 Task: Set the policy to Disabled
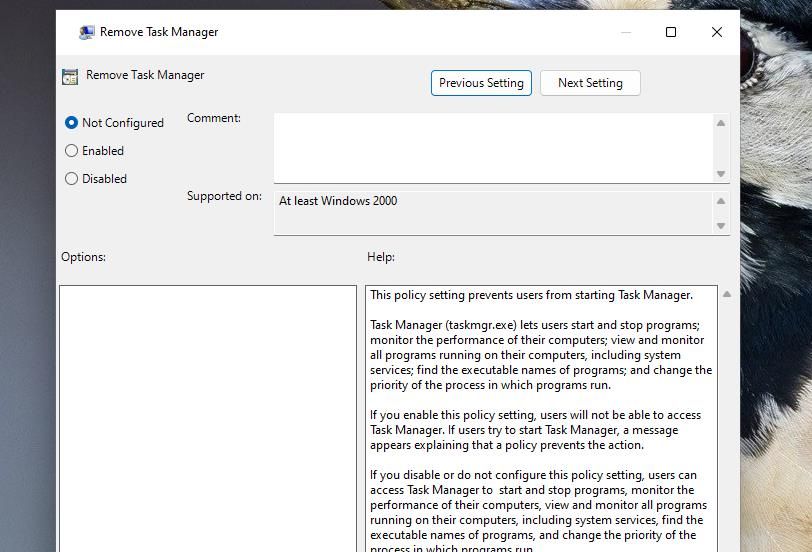coord(71,179)
